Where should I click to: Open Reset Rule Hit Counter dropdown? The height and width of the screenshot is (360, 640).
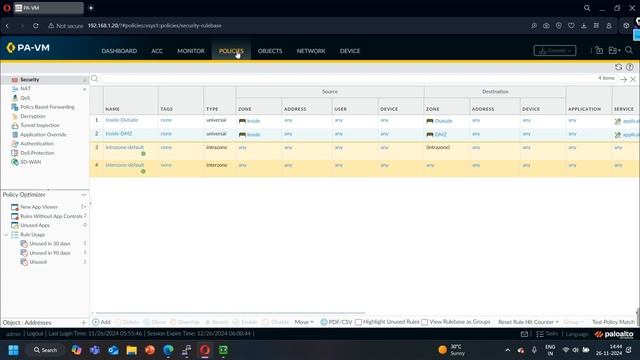click(x=528, y=322)
